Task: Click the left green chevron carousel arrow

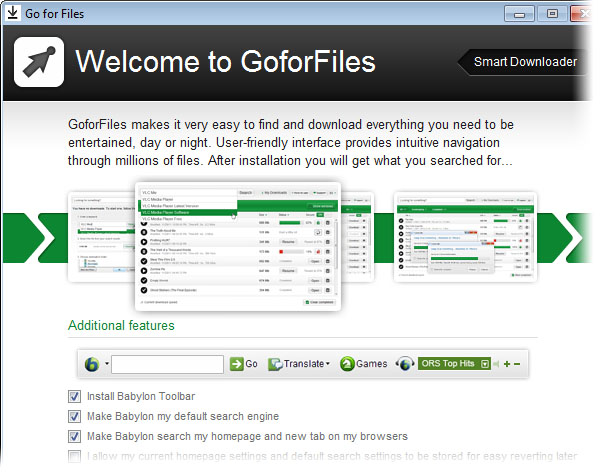Action: (28, 238)
